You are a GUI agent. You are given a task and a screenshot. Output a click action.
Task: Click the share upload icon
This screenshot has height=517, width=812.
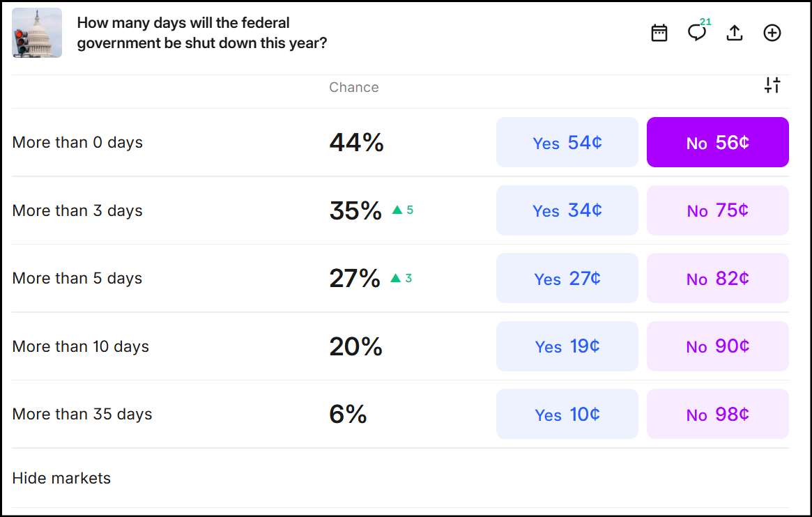[x=735, y=33]
